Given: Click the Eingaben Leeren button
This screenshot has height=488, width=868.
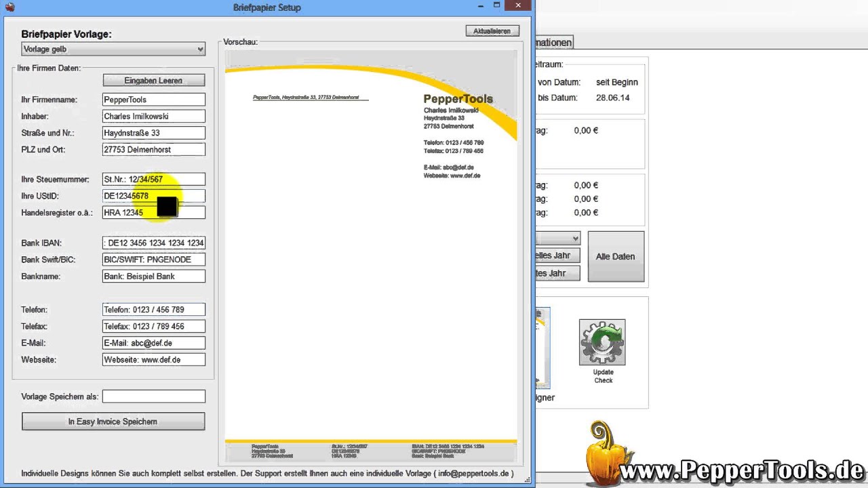Looking at the screenshot, I should (x=153, y=81).
